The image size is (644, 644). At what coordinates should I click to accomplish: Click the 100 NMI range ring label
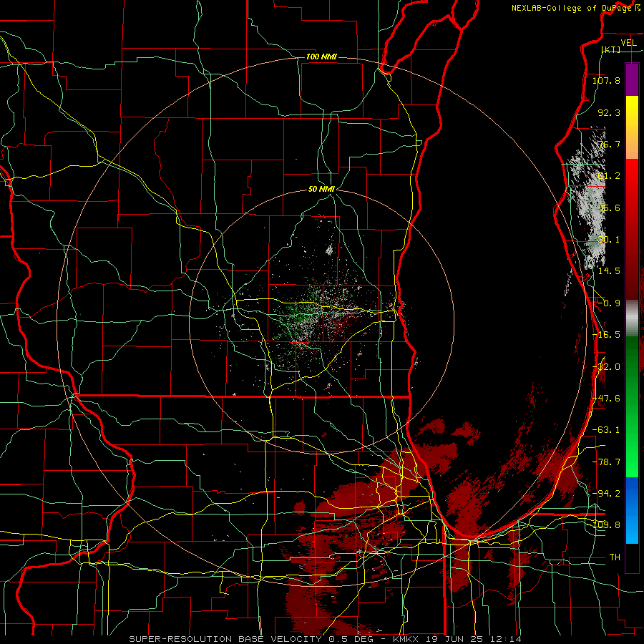click(x=321, y=57)
